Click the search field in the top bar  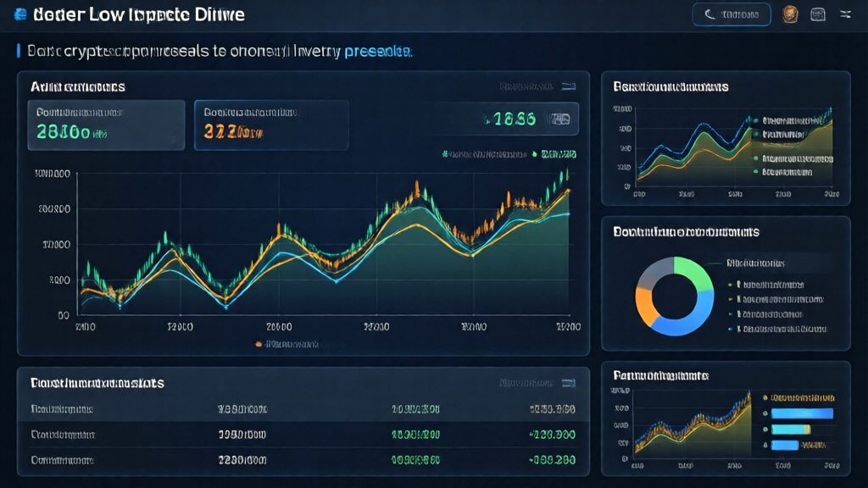coord(738,14)
